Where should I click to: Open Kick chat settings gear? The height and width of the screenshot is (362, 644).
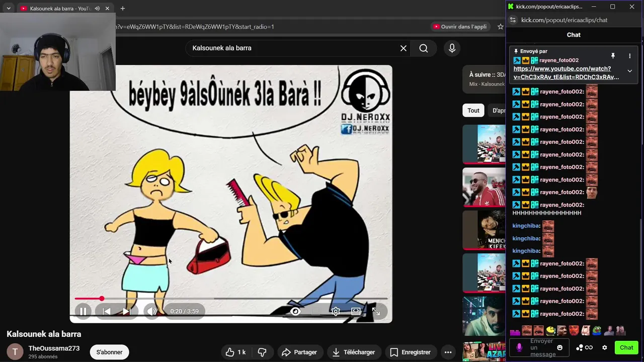point(605,347)
